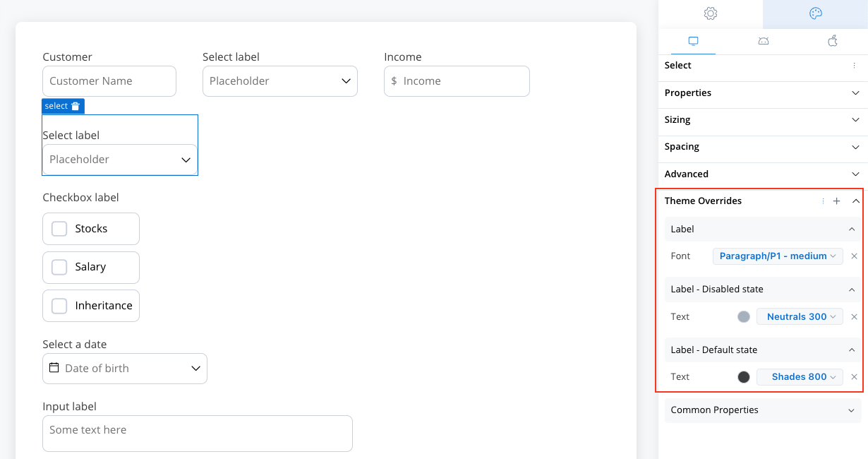The height and width of the screenshot is (459, 868).
Task: Open the Date of birth picker
Action: (x=125, y=369)
